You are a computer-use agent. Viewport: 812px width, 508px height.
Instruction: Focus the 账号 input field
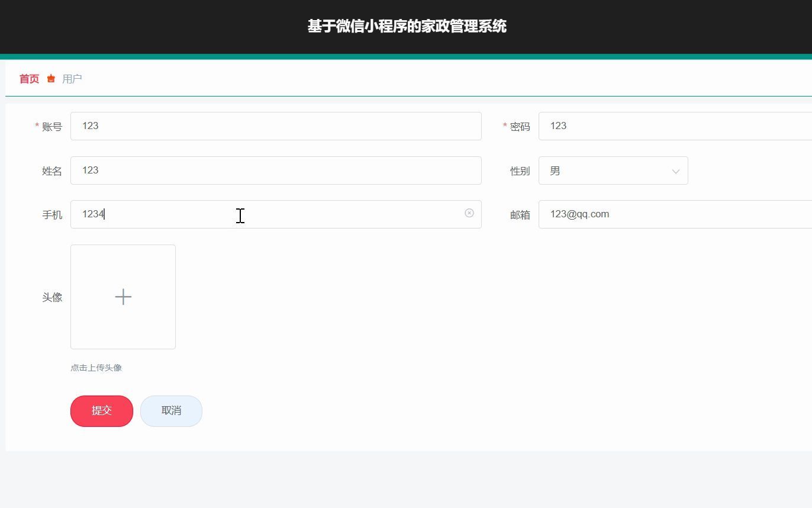point(276,126)
